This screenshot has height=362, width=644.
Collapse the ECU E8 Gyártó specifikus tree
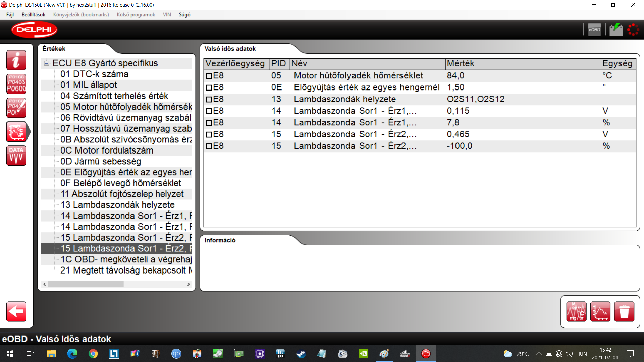click(x=47, y=63)
